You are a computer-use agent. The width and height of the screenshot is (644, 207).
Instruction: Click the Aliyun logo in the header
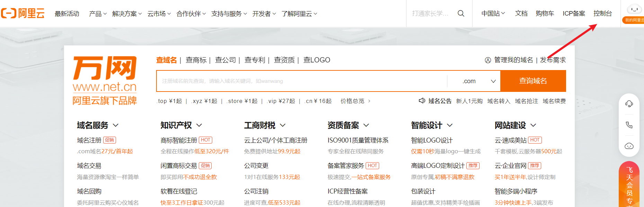pos(23,14)
